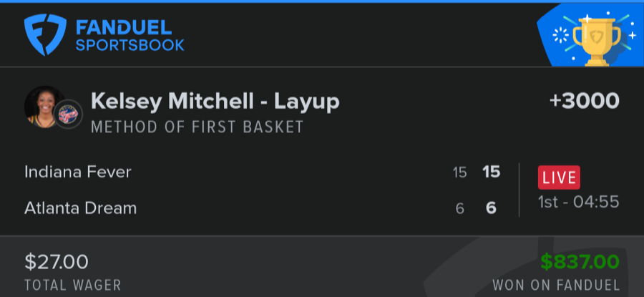The height and width of the screenshot is (297, 644).
Task: Click the white starburst icon beside the trophy
Action: point(562,34)
